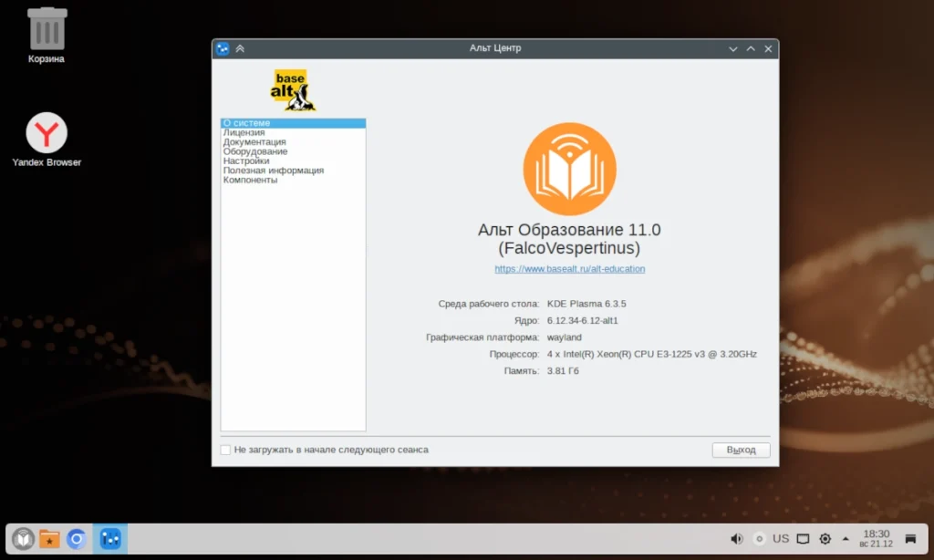934x560 pixels.
Task: Click the Intel Xeon processor value
Action: 651,354
